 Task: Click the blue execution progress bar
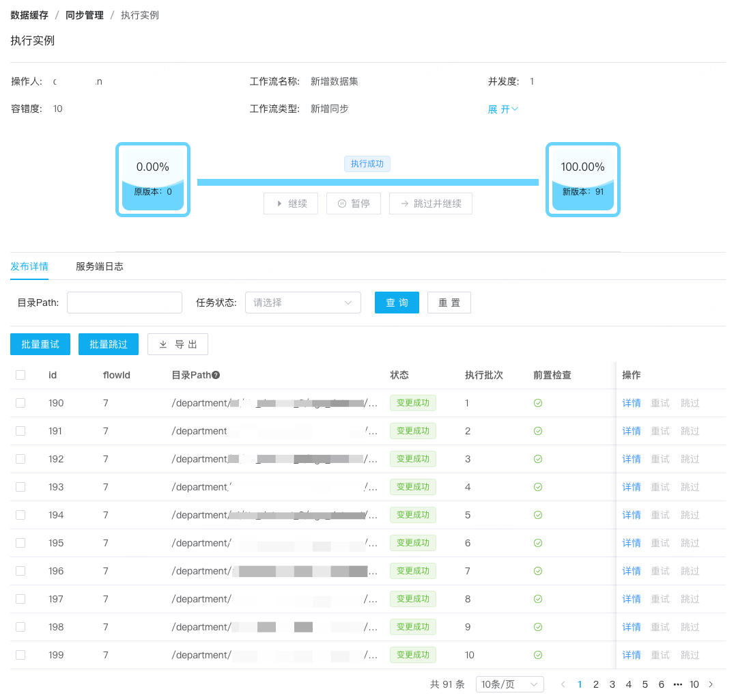(x=368, y=182)
